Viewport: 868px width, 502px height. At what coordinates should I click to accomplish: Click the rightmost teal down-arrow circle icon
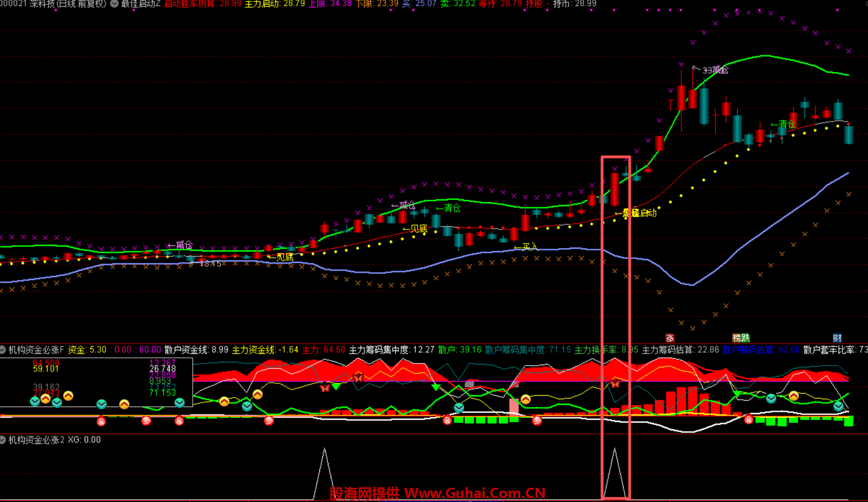(x=838, y=406)
